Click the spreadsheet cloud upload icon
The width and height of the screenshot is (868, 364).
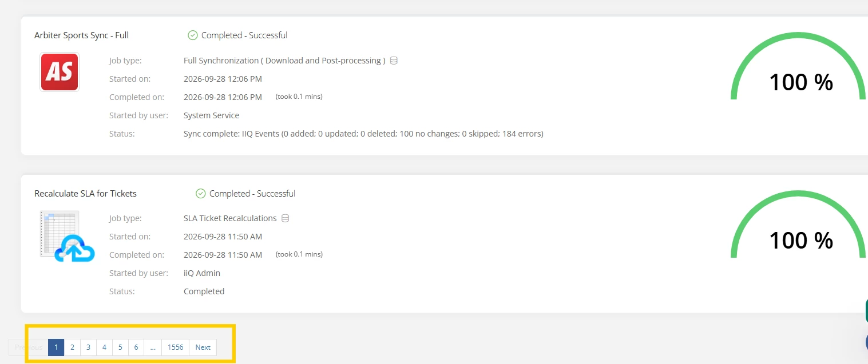pos(67,236)
